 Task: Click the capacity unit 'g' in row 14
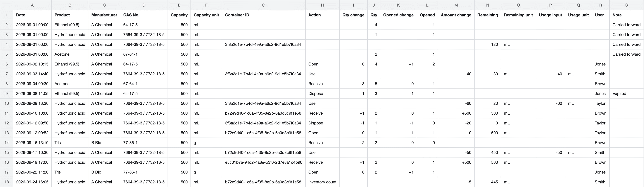[206, 143]
